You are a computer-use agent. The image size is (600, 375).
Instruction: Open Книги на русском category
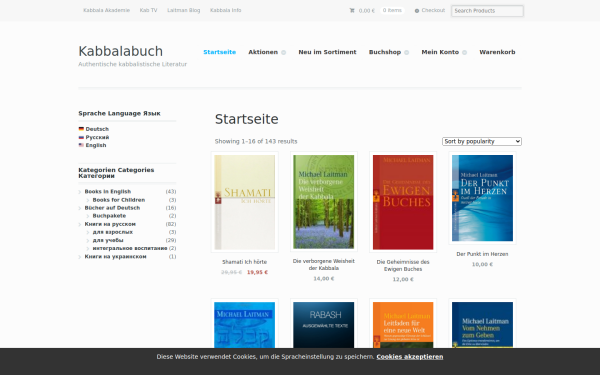point(110,224)
